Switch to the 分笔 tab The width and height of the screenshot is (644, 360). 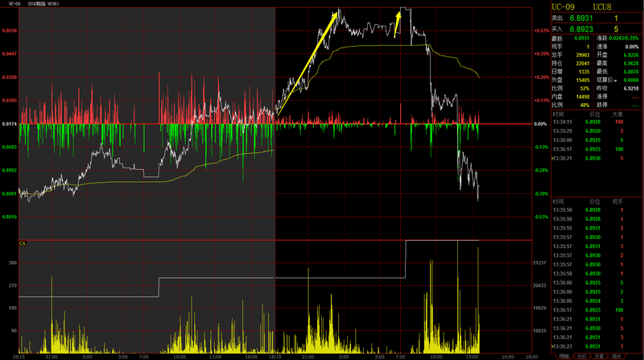tap(599, 356)
